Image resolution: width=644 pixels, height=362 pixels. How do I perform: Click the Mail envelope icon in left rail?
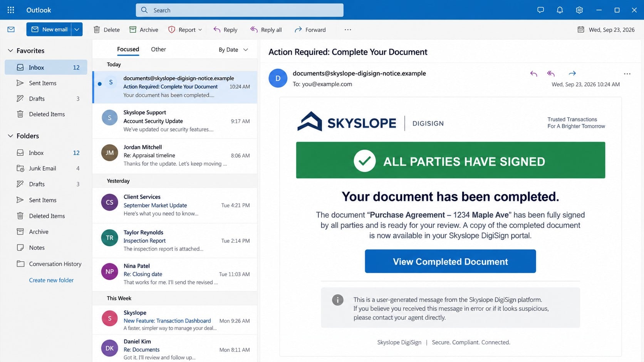pyautogui.click(x=11, y=29)
